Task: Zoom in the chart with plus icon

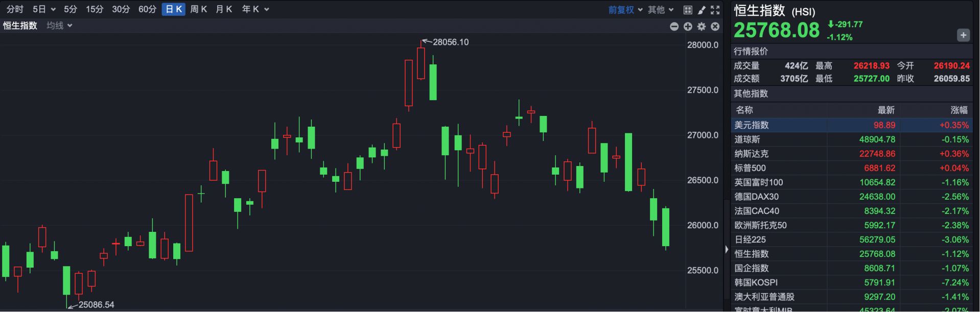Action: pyautogui.click(x=688, y=27)
